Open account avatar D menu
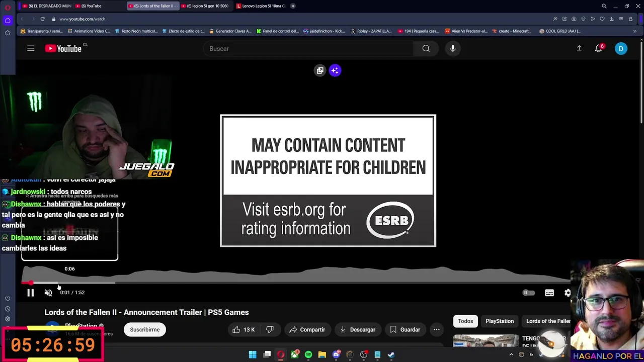Viewport: 644px width, 362px height. point(621,49)
